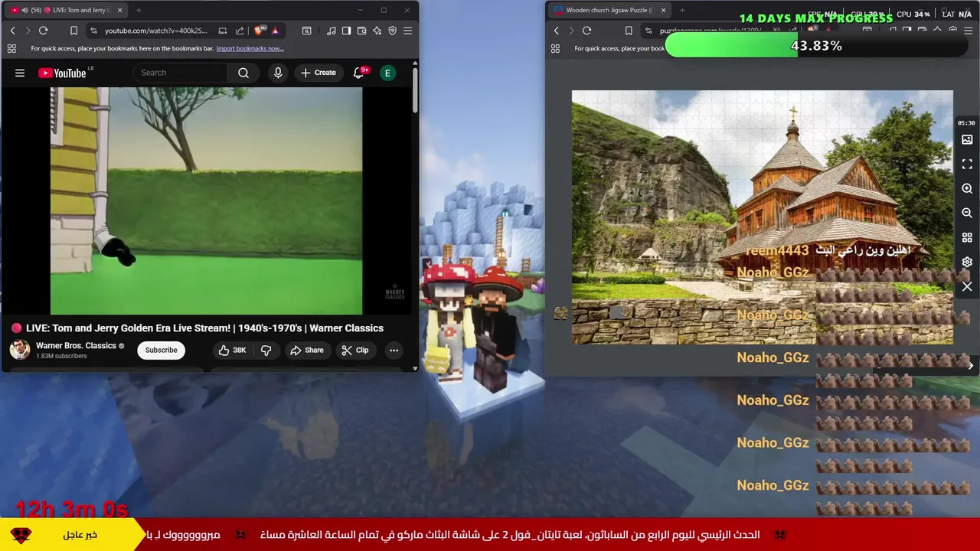Screen dimensions: 980x551
Task: Close the Tom and Jerry tab
Action: (x=119, y=10)
